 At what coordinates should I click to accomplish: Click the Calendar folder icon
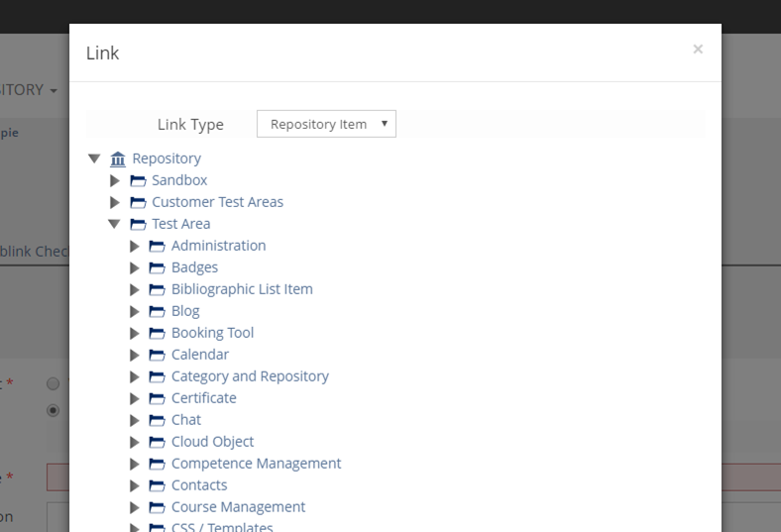[157, 355]
